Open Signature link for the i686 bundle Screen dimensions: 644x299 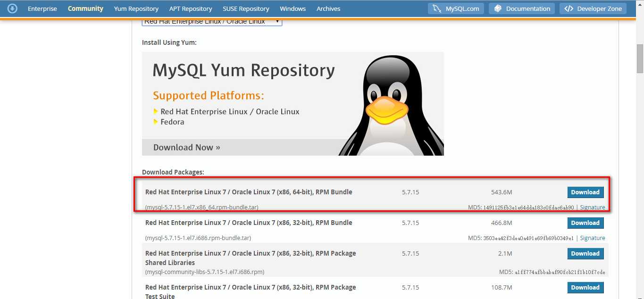tap(593, 238)
